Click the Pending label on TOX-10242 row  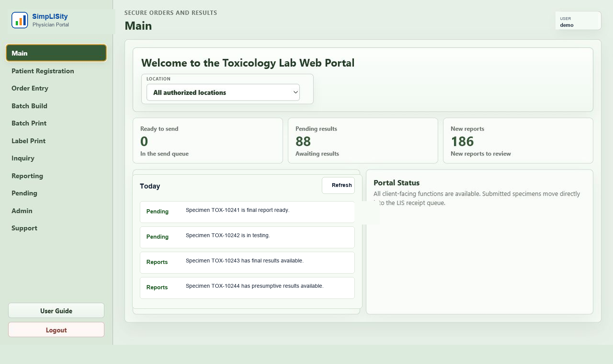click(157, 237)
